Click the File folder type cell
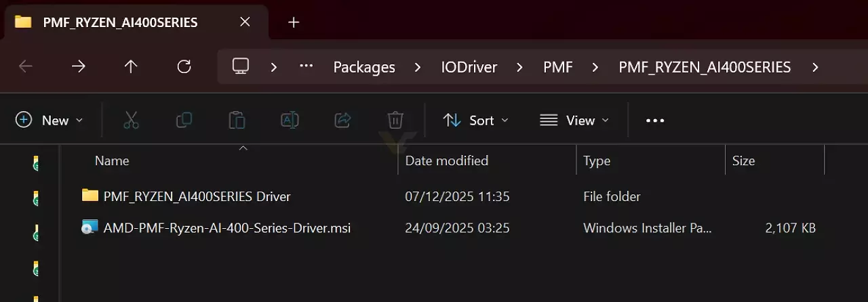 612,196
